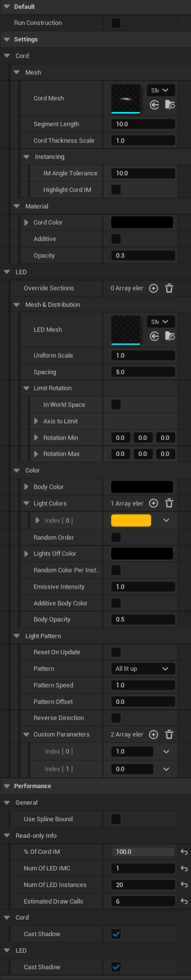Viewport: 191px width, 980px height.
Task: Reset Num Of LED Instances to default
Action: (184, 885)
